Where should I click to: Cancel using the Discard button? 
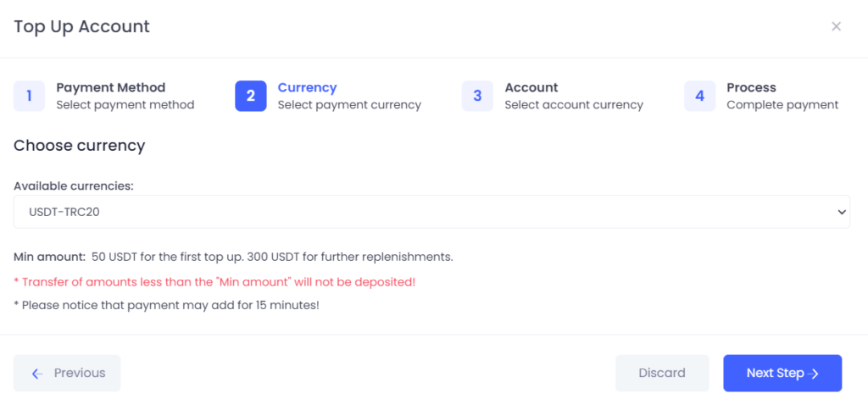coord(662,374)
